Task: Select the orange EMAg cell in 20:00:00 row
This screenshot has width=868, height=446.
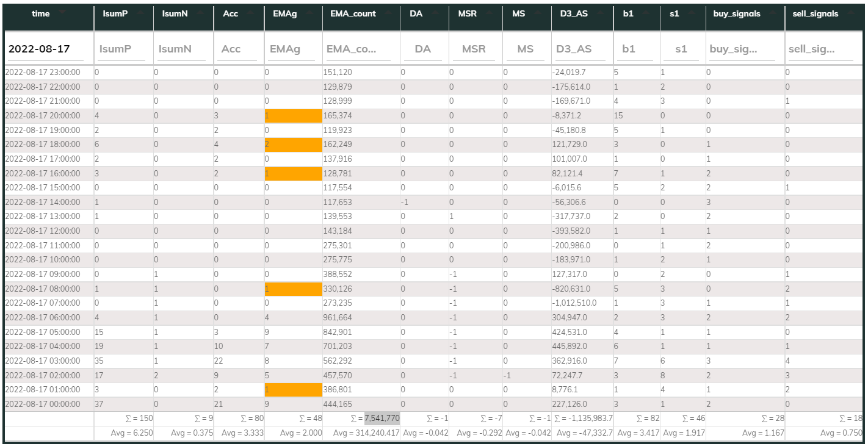Action: (x=292, y=115)
